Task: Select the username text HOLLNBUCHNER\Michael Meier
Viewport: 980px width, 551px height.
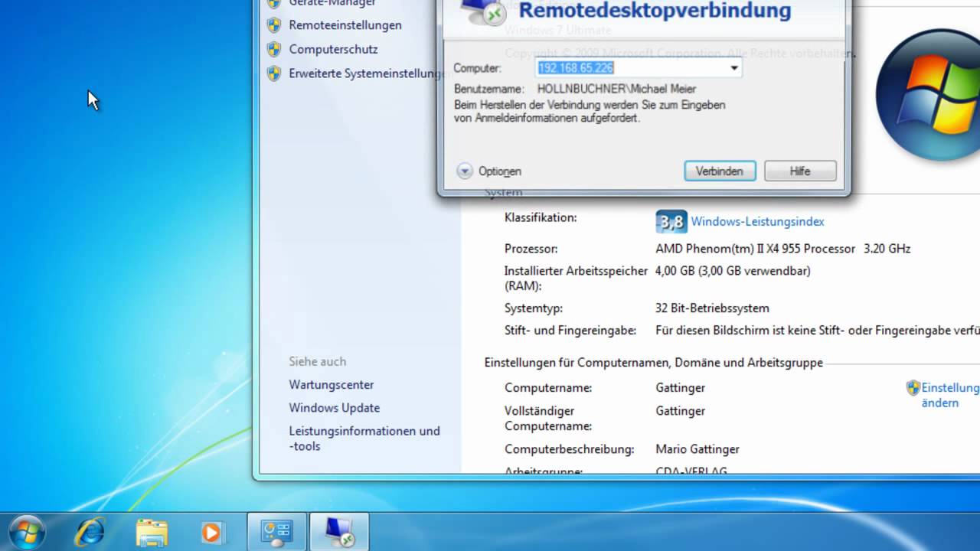Action: pos(617,89)
